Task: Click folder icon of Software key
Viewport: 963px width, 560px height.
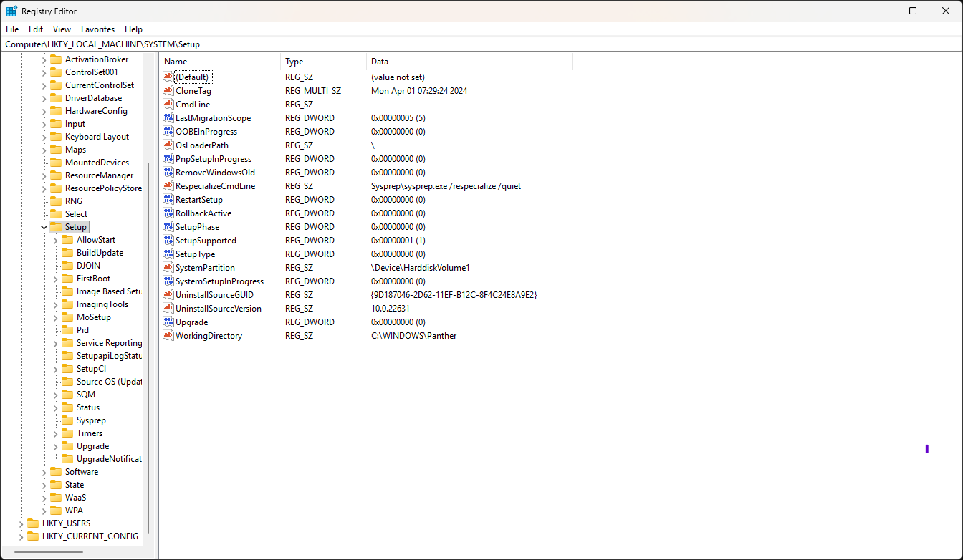Action: [56, 472]
